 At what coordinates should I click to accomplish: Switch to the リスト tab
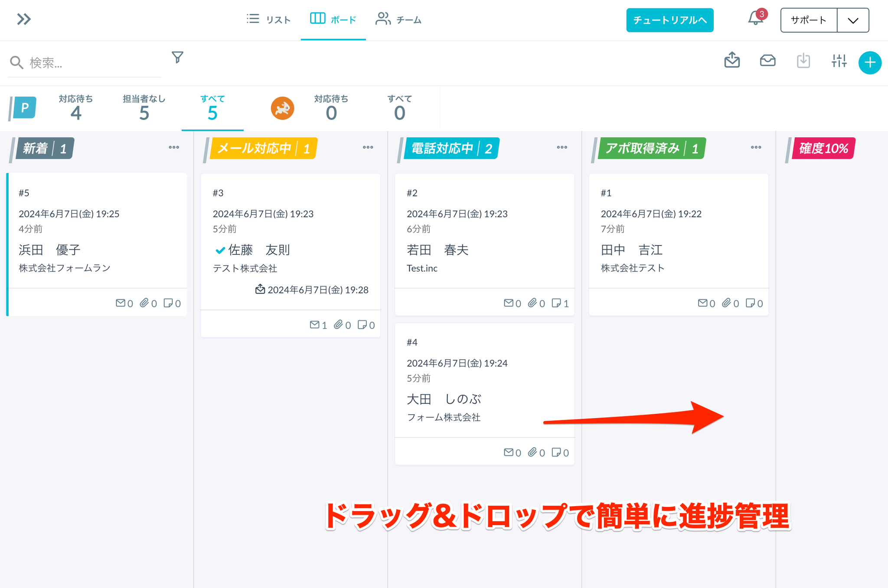coord(269,19)
